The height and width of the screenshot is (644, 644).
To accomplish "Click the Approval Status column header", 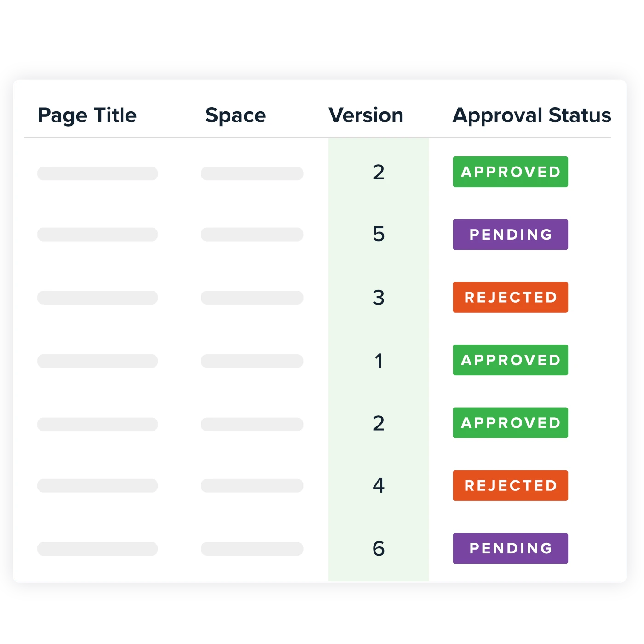I will [x=532, y=115].
